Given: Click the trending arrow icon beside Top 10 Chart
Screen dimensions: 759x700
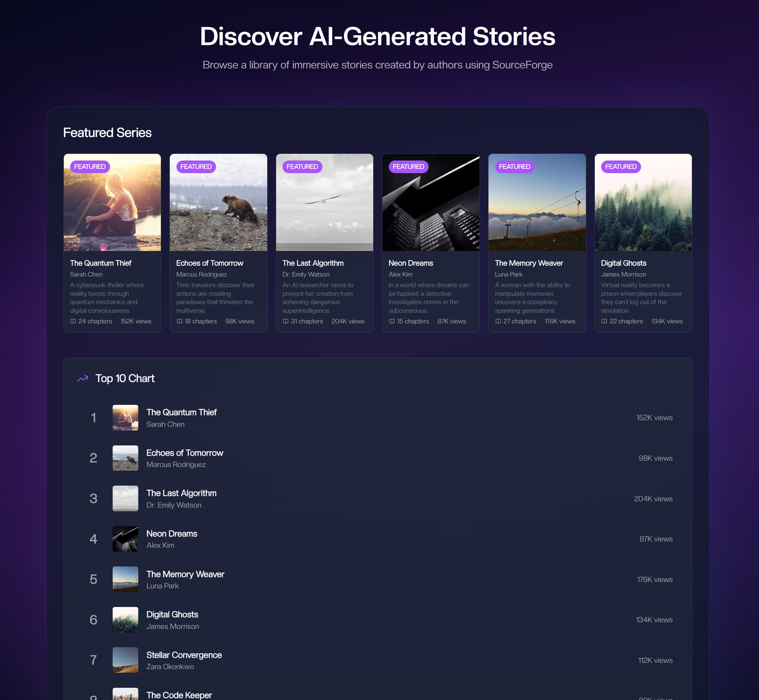Looking at the screenshot, I should (x=83, y=379).
